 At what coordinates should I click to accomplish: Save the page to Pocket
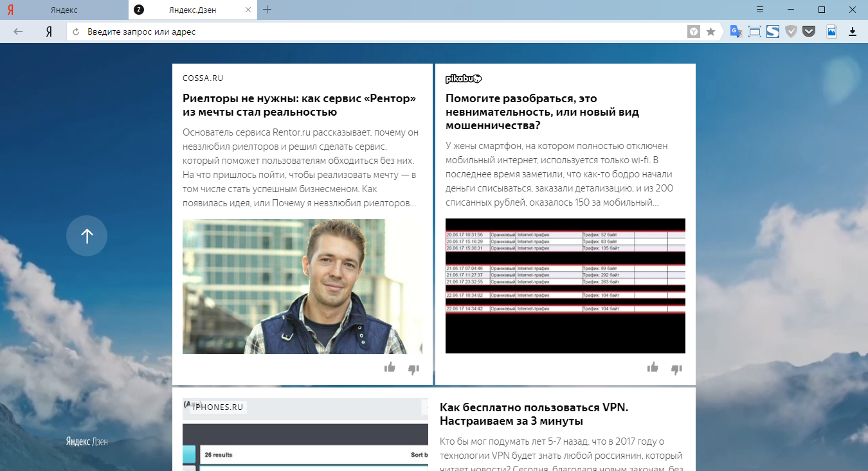coord(809,31)
